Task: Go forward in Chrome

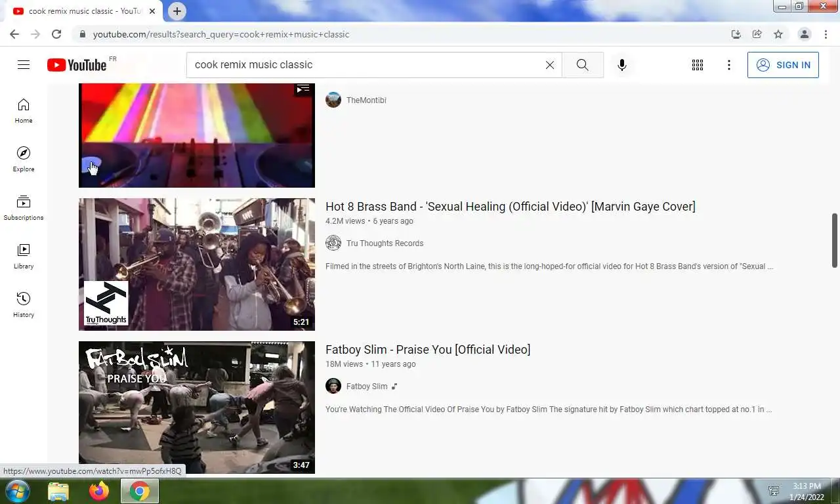Action: [x=35, y=34]
